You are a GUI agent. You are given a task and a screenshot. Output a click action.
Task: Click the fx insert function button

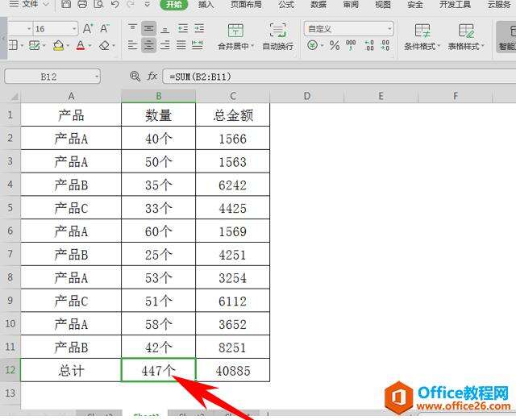(152, 77)
